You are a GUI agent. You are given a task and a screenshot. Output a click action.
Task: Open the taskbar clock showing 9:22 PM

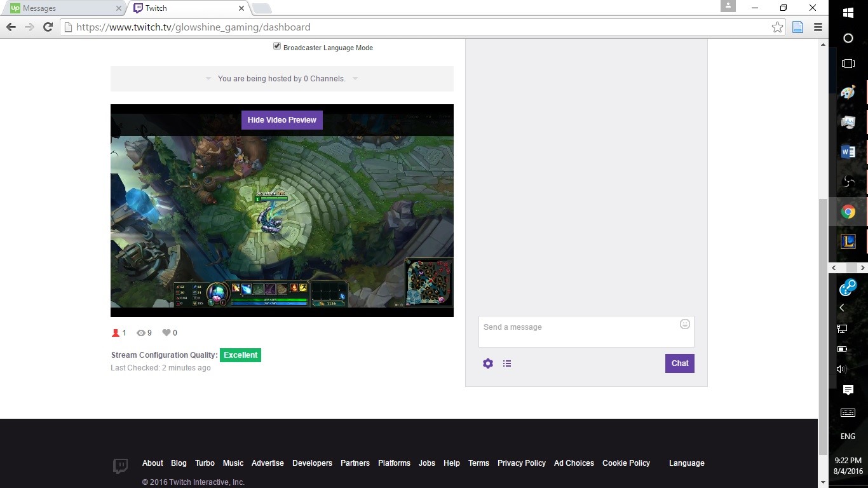pos(848,466)
